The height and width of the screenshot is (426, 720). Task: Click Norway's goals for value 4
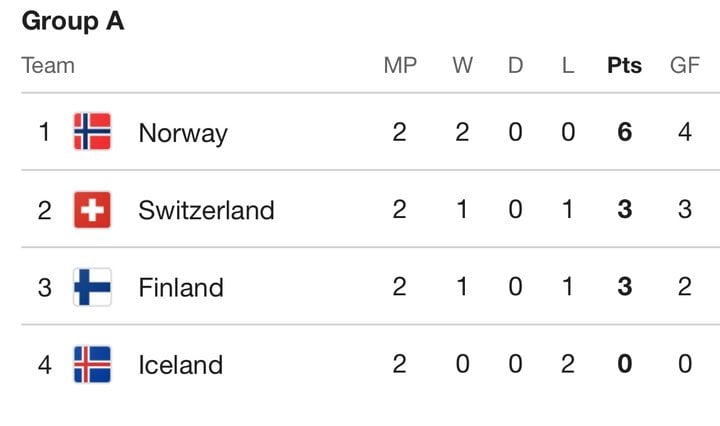(685, 132)
